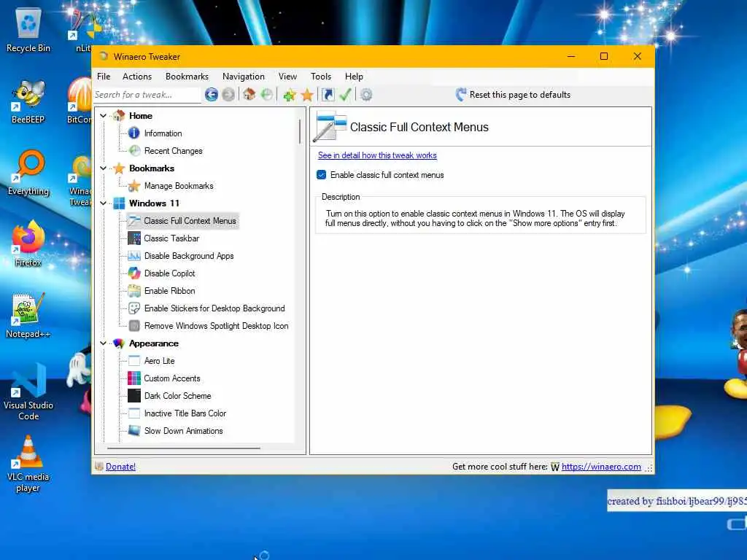Select BeeBEEP desktop shortcut
This screenshot has width=747, height=560.
28,101
